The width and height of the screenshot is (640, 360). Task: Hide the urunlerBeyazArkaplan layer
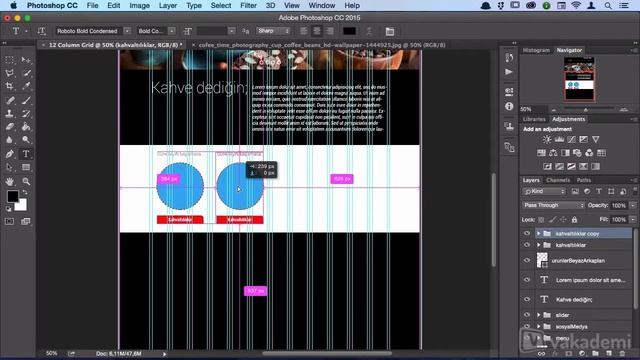[x=527, y=260]
